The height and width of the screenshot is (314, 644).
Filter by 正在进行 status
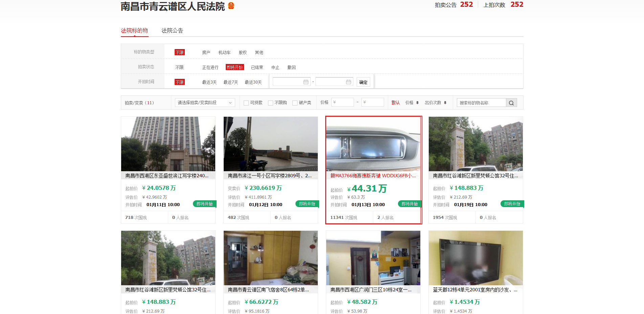(210, 67)
